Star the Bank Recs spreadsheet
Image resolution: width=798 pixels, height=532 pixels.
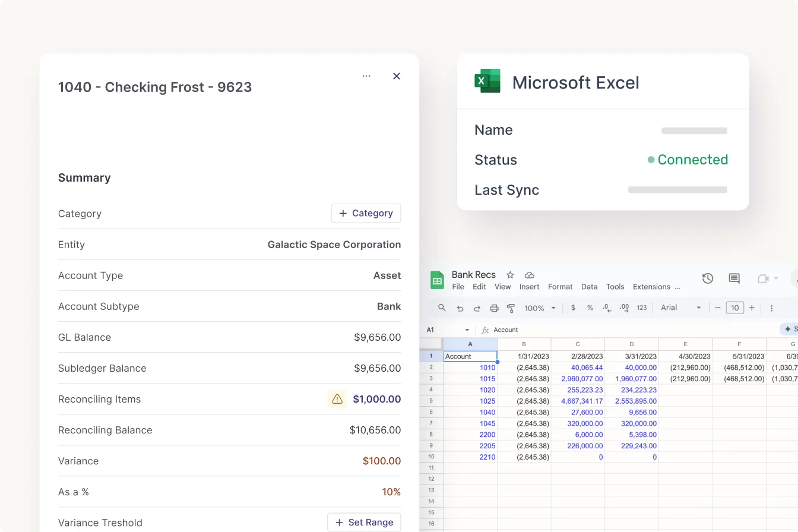pos(510,275)
